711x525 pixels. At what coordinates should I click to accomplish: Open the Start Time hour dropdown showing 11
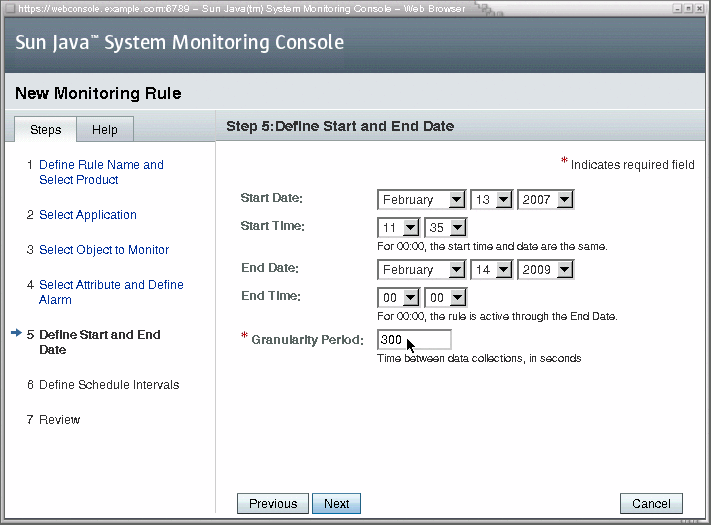[x=399, y=228]
